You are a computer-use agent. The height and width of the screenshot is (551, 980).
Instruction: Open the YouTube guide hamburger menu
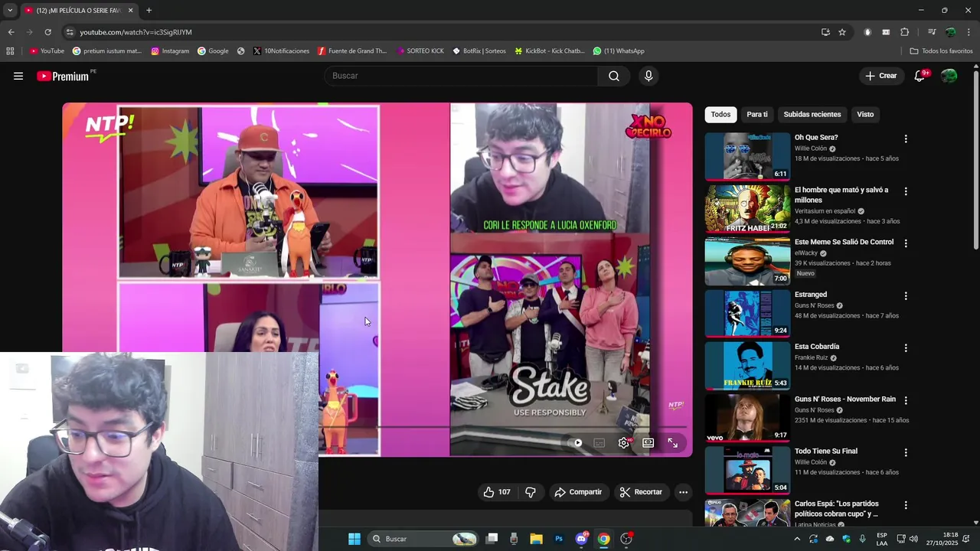[18, 76]
